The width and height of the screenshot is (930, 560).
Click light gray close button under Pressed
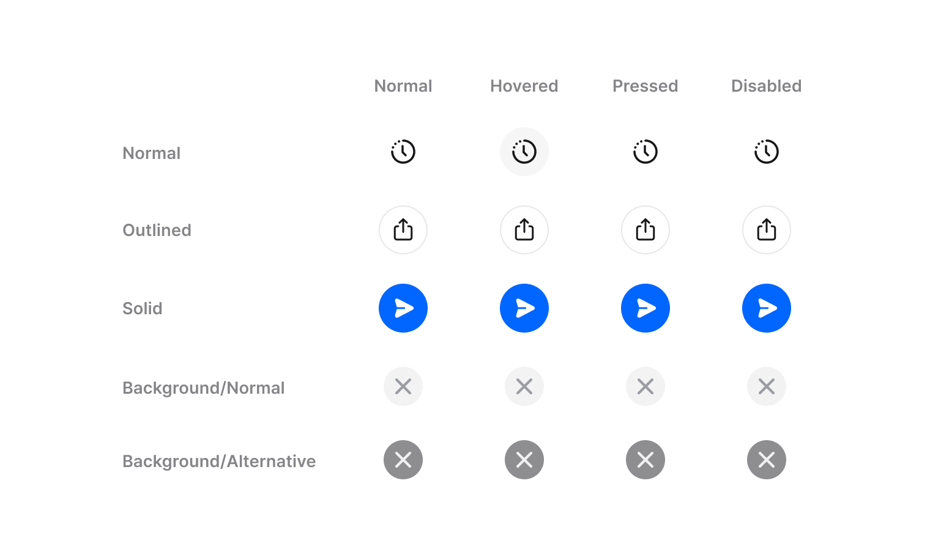[x=645, y=386]
